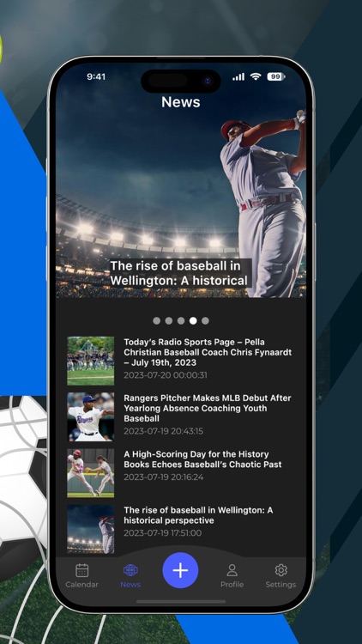Select the third carousel page dot
The width and height of the screenshot is (362, 644).
pos(181,321)
